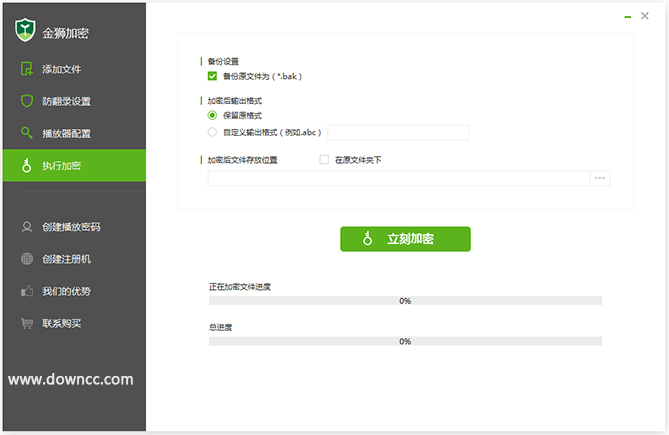Click the encrypted file save path field
The image size is (669, 435).
398,178
